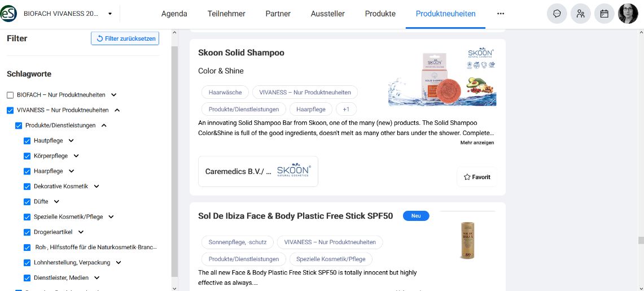The width and height of the screenshot is (644, 291).
Task: Click the user profile avatar
Action: tap(628, 14)
